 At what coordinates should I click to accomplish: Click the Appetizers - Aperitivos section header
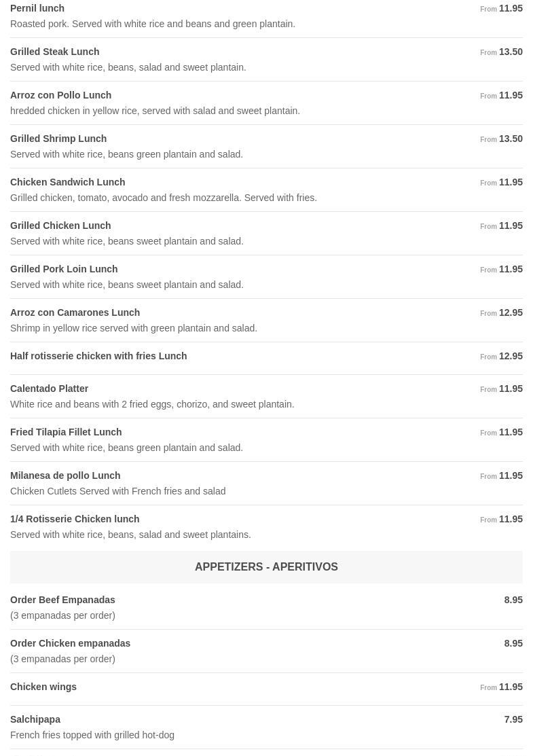tap(266, 566)
